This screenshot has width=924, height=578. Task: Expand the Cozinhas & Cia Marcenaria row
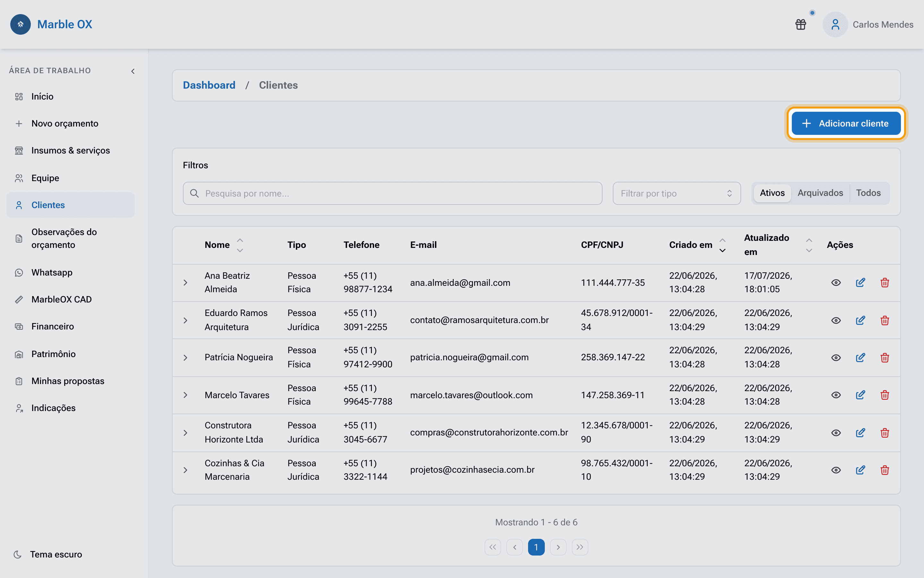coord(185,470)
